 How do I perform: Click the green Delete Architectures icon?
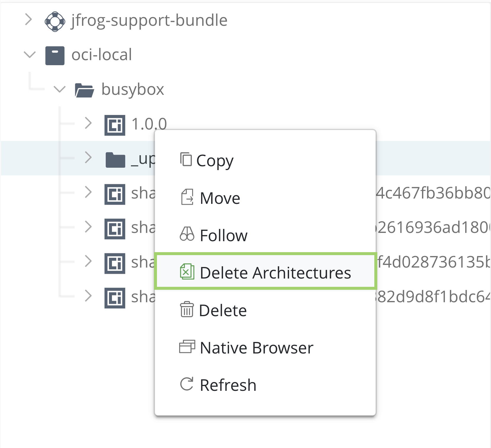tap(187, 272)
